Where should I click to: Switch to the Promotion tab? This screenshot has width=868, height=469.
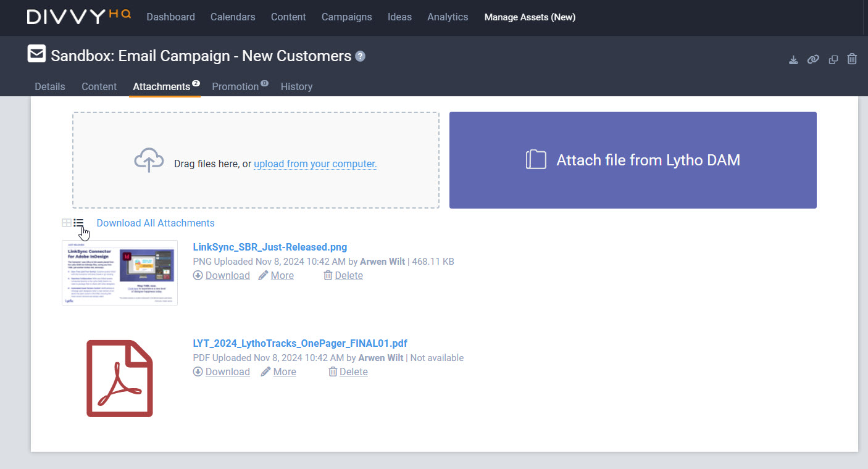pyautogui.click(x=235, y=86)
